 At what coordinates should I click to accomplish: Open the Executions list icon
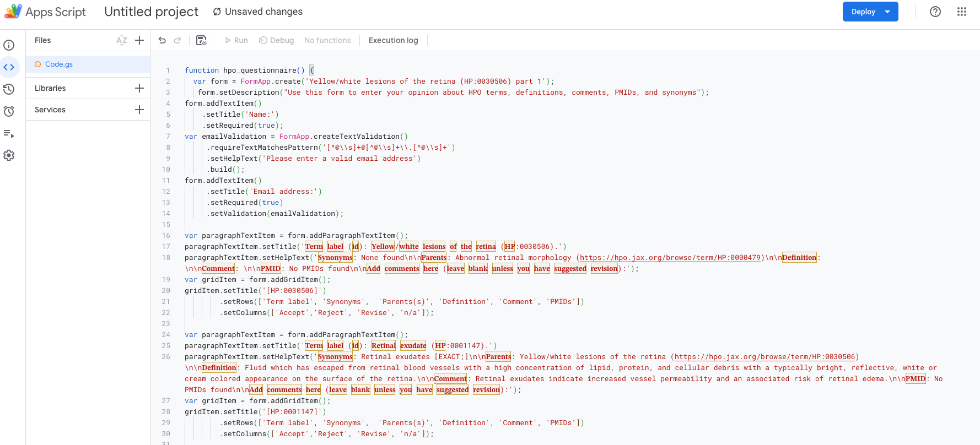click(9, 133)
